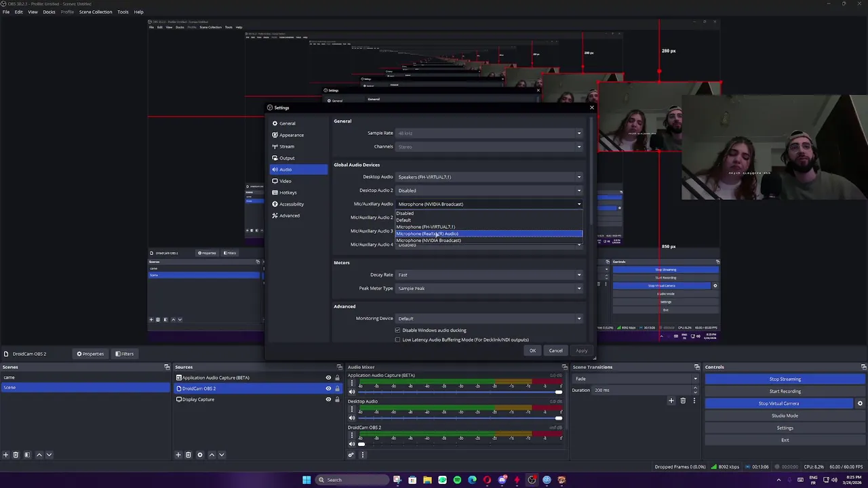Open the Scene Collection menu
The height and width of the screenshot is (488, 868).
point(96,12)
